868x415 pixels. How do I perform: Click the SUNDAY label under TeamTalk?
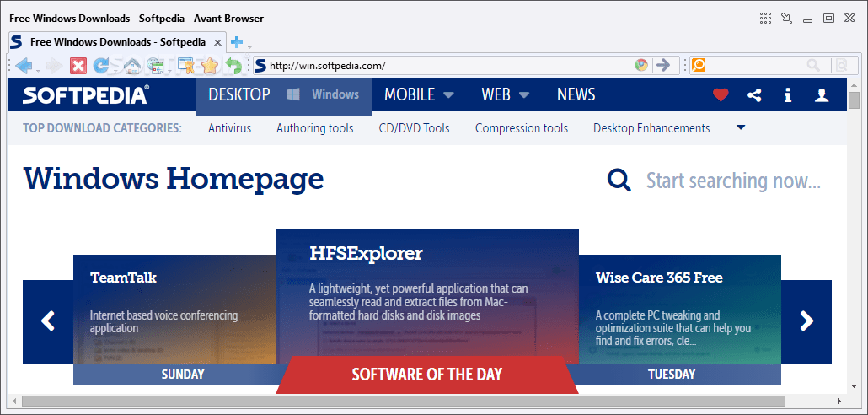[x=183, y=375]
